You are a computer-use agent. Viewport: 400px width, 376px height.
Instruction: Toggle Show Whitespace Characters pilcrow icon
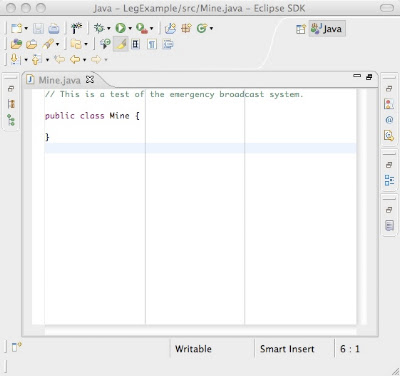click(x=152, y=44)
